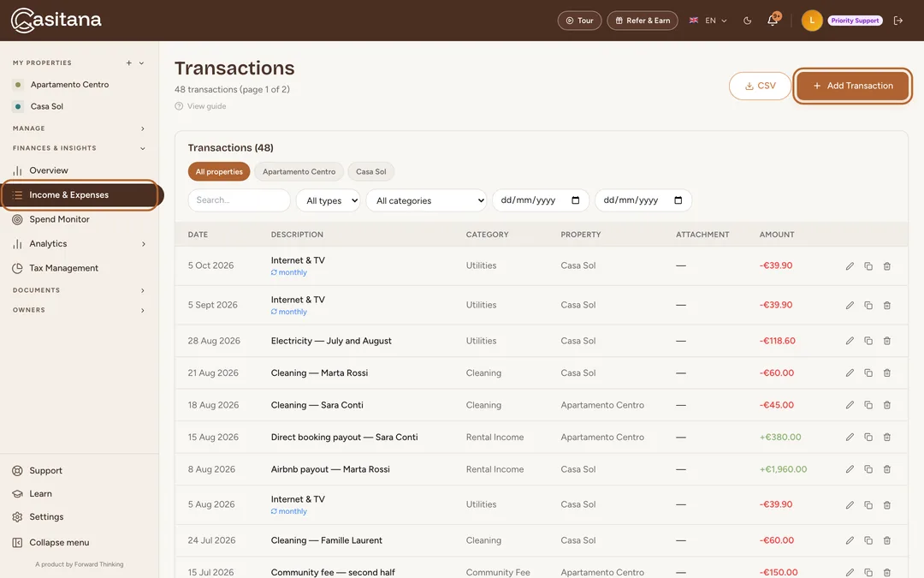924x578 pixels.
Task: Open the All types dropdown
Action: [329, 200]
